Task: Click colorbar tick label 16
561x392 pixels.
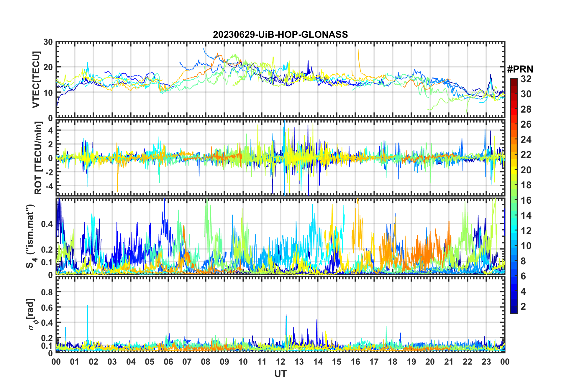Action: click(526, 200)
